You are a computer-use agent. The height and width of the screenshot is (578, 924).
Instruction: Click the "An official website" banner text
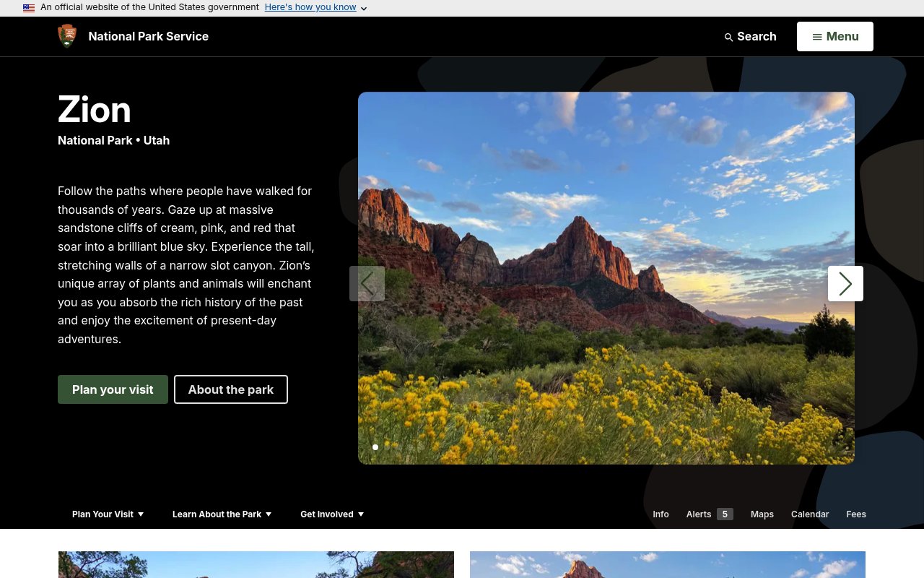149,7
